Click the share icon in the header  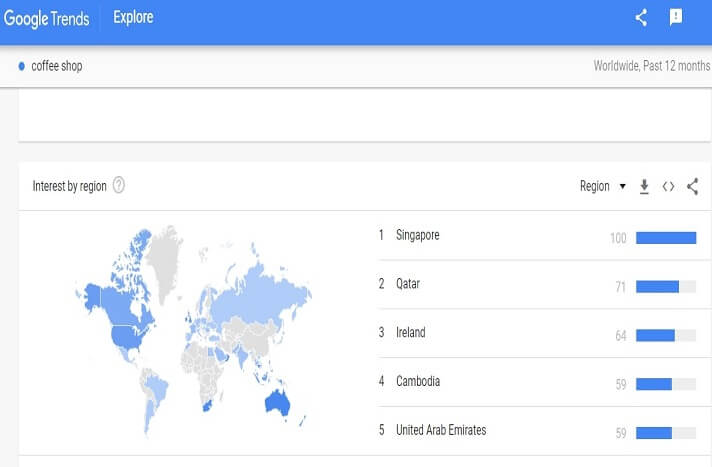click(642, 17)
